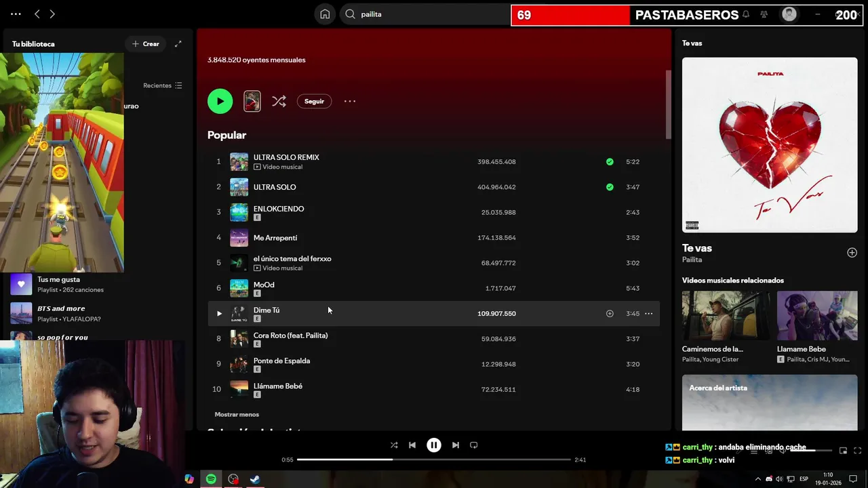Toggle saved checkmark on ULTRA SOLO REMIX
Viewport: 868px width, 488px height.
pyautogui.click(x=610, y=161)
